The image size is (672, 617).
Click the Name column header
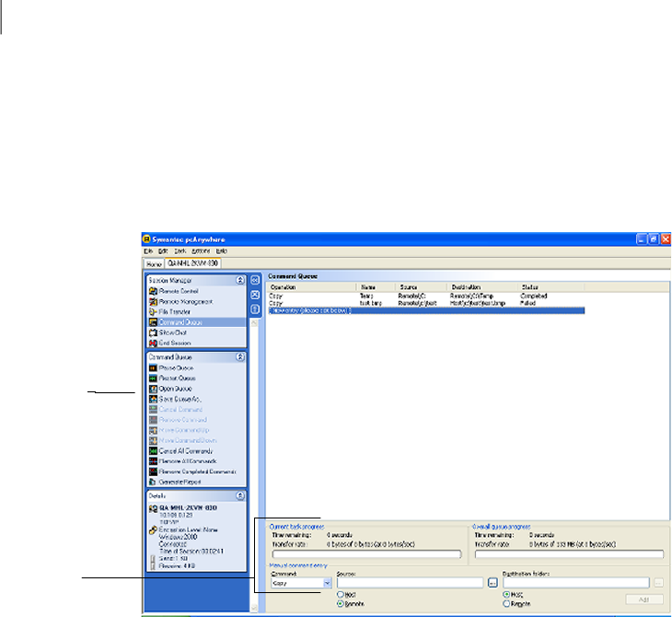point(376,287)
